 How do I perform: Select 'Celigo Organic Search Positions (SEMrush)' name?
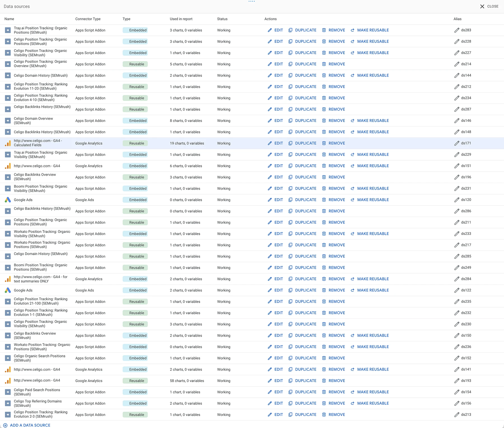click(x=39, y=358)
